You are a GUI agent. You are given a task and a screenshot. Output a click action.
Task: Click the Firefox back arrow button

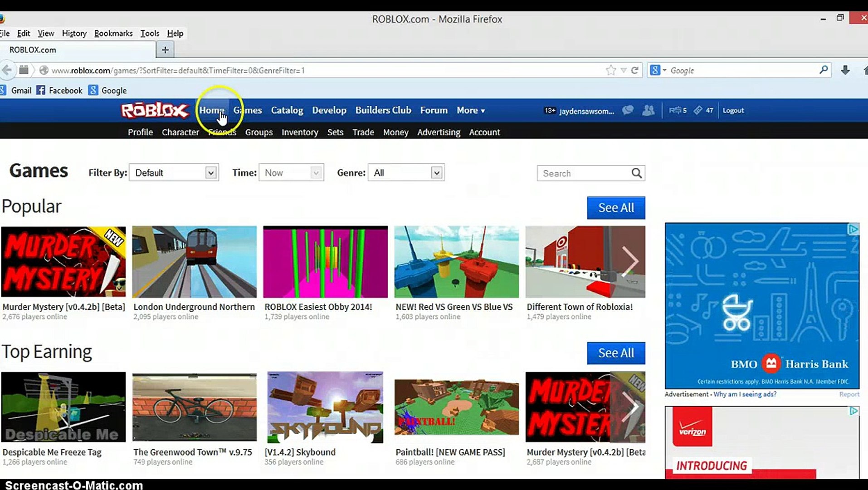[x=7, y=70]
